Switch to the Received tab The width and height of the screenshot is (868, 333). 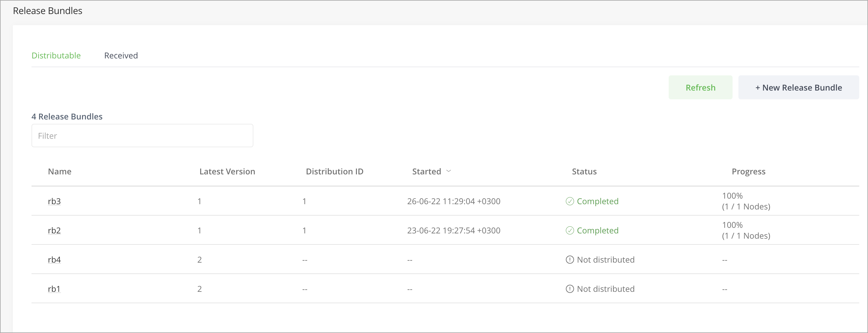pos(121,55)
